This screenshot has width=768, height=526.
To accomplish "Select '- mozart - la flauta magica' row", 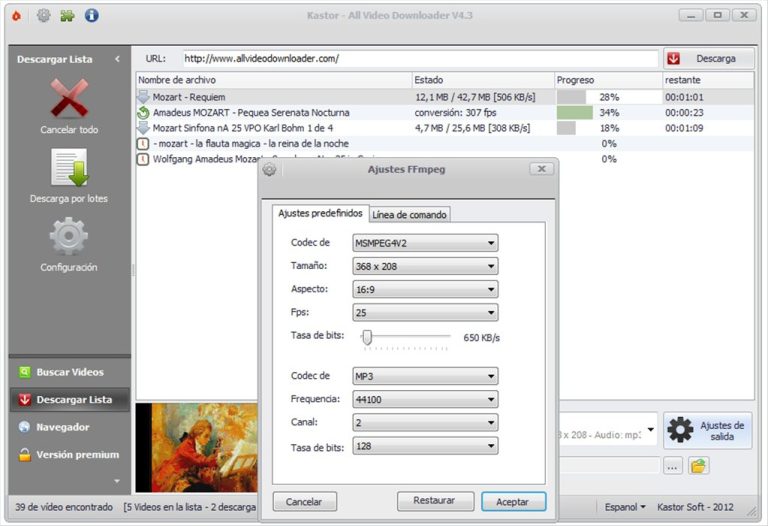I will point(445,143).
